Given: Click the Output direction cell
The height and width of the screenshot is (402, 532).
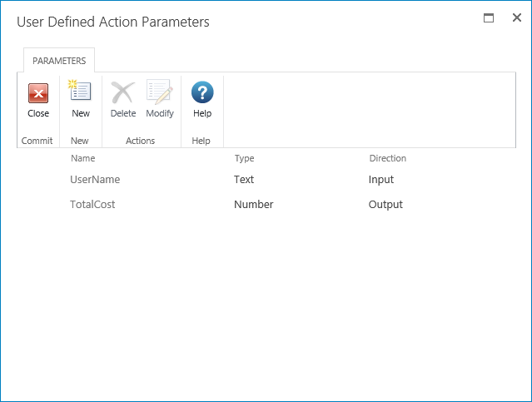Looking at the screenshot, I should [x=385, y=205].
